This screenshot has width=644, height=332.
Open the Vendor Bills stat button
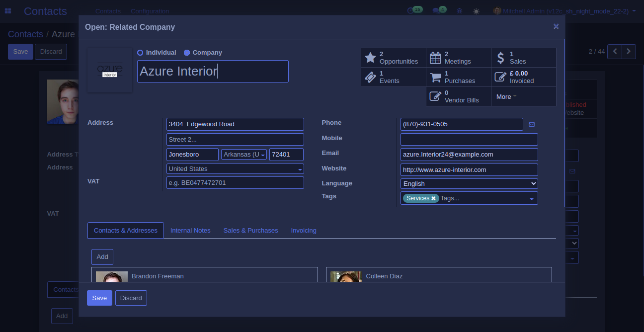[x=459, y=96]
